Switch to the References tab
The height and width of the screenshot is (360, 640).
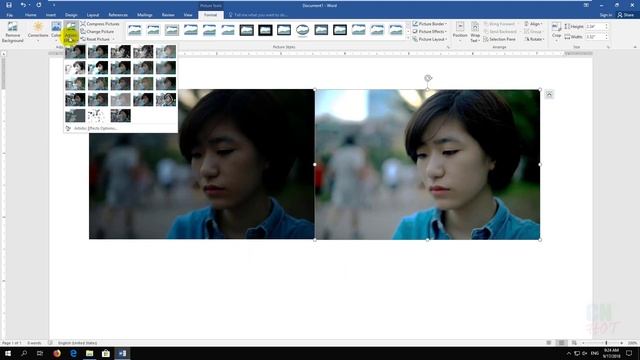pos(118,15)
